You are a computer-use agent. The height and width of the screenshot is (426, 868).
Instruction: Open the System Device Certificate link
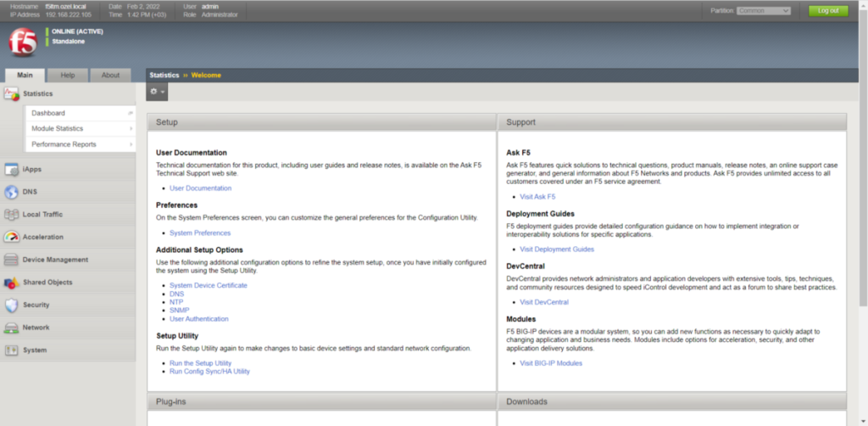(209, 285)
